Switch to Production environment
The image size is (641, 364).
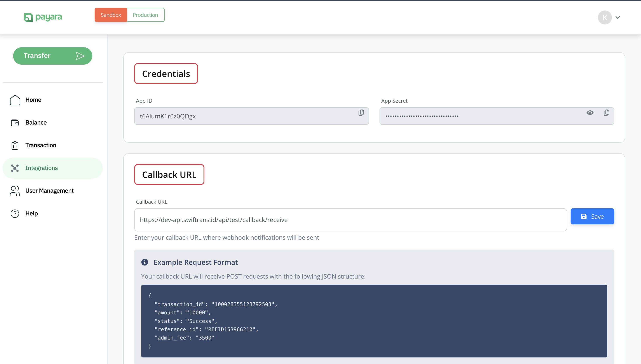coord(145,15)
